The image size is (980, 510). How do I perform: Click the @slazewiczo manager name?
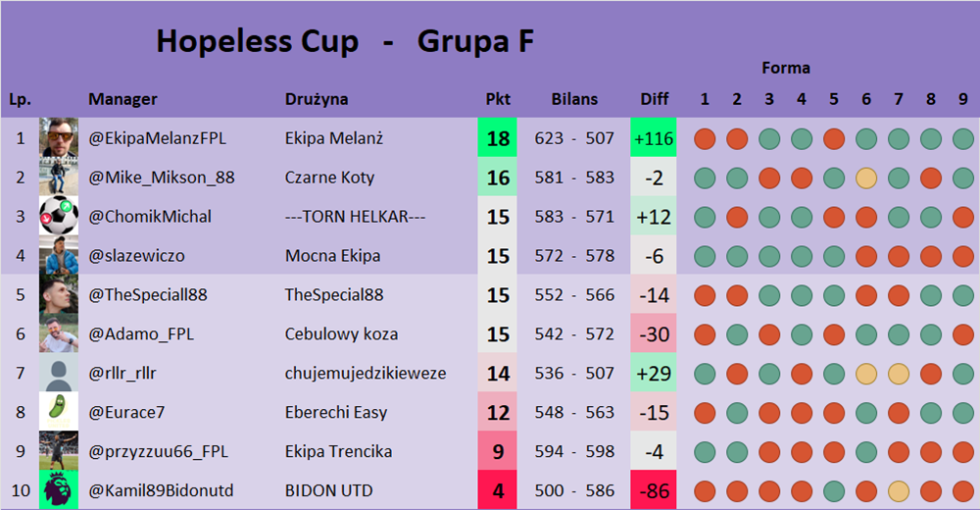tap(136, 256)
